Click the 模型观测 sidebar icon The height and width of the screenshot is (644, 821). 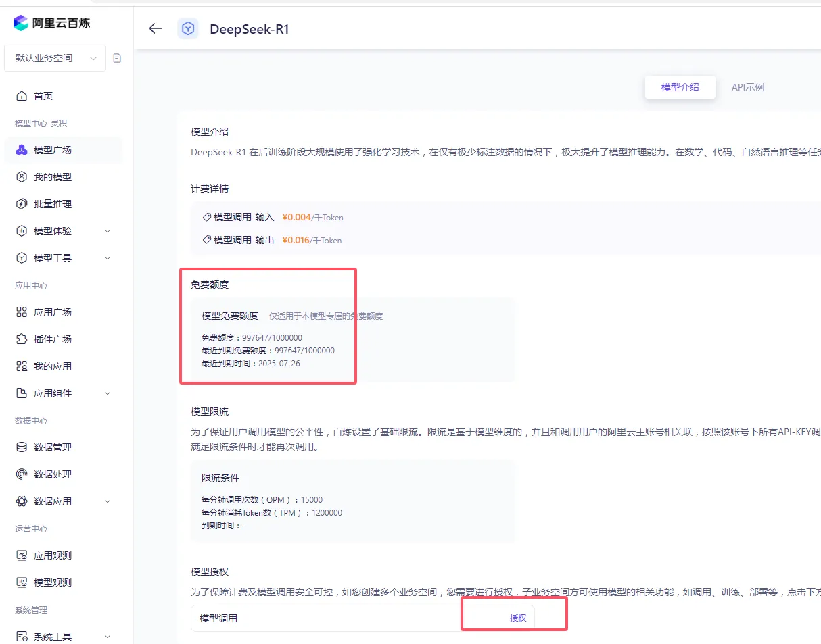click(x=22, y=583)
